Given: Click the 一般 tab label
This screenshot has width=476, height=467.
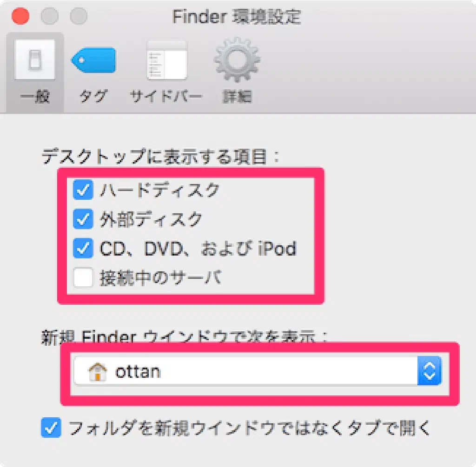Looking at the screenshot, I should (35, 97).
